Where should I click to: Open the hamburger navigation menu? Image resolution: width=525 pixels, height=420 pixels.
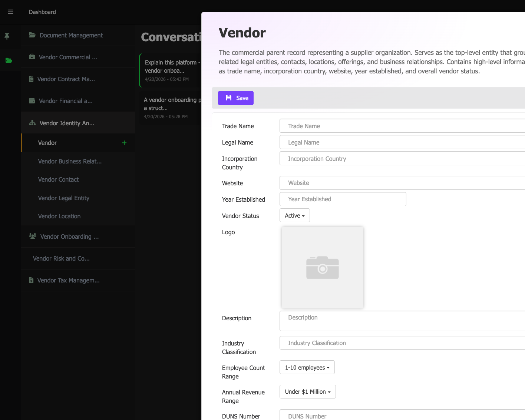pyautogui.click(x=10, y=12)
